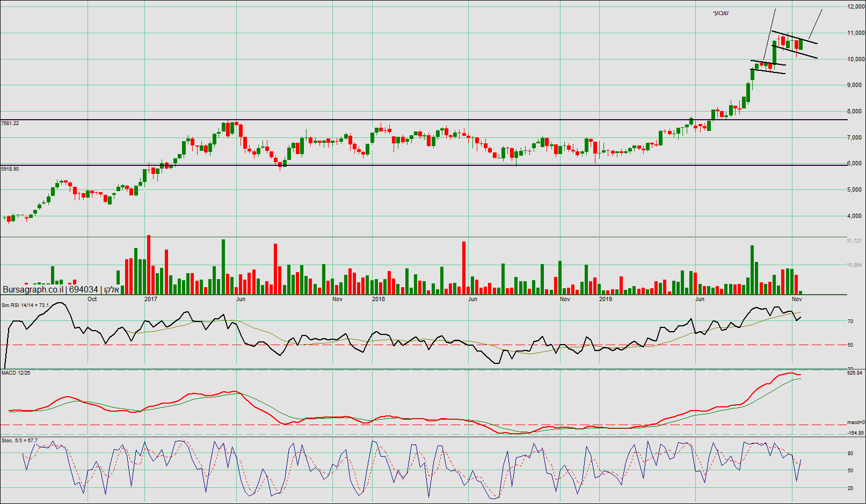Select the 6,000 price axis label
Screen dimensions: 866x504
[x=855, y=163]
